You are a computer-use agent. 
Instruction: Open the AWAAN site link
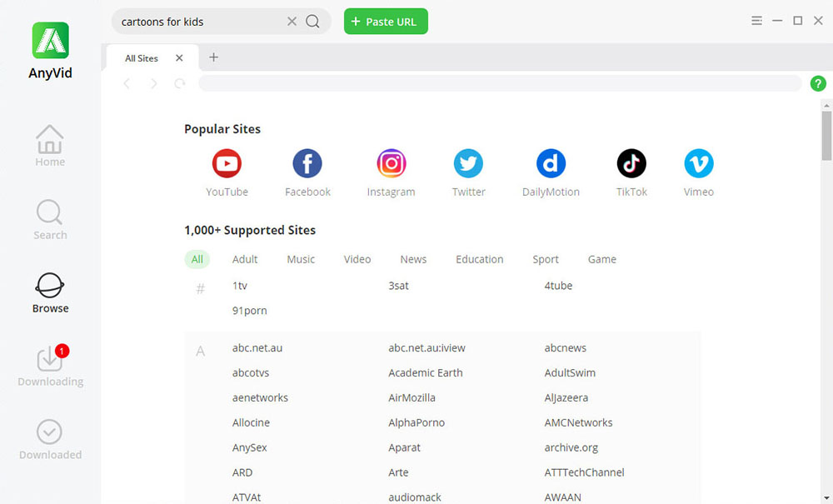[x=562, y=497]
